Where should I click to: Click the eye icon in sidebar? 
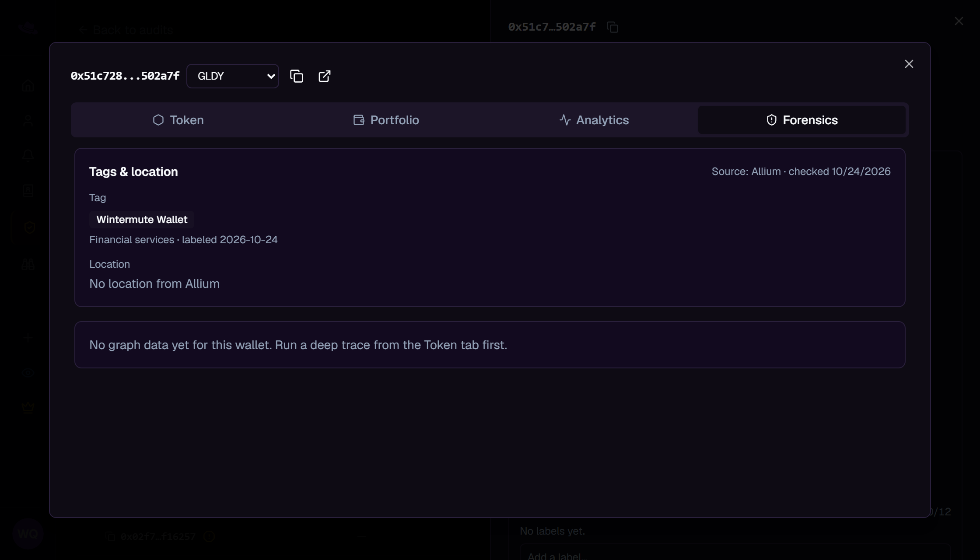point(28,373)
